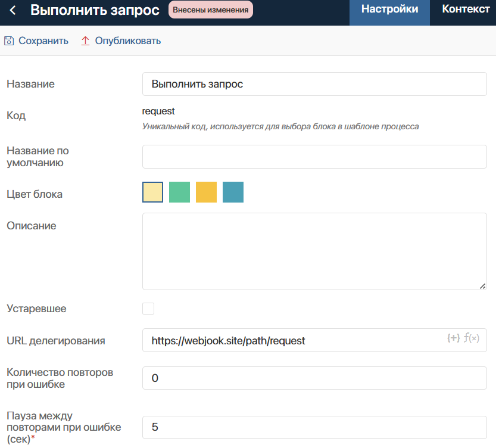Click the floppy disk save icon
Screen dimensions: 496x448
tap(9, 41)
